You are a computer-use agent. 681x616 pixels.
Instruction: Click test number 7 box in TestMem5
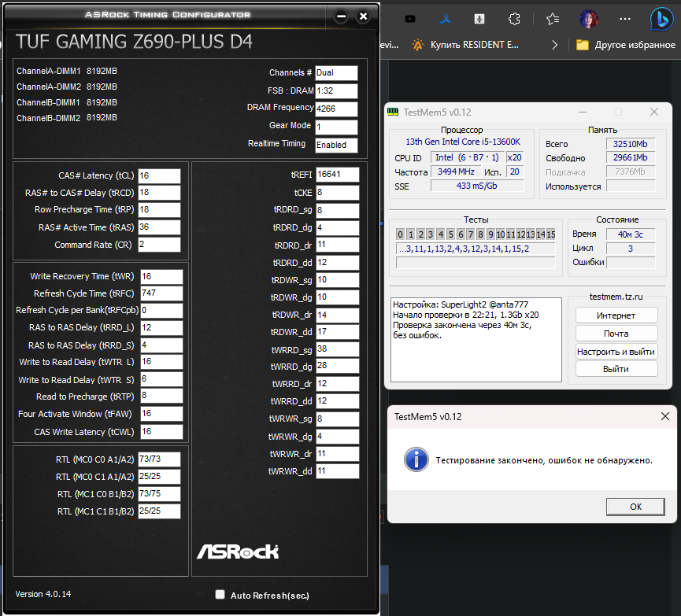470,234
